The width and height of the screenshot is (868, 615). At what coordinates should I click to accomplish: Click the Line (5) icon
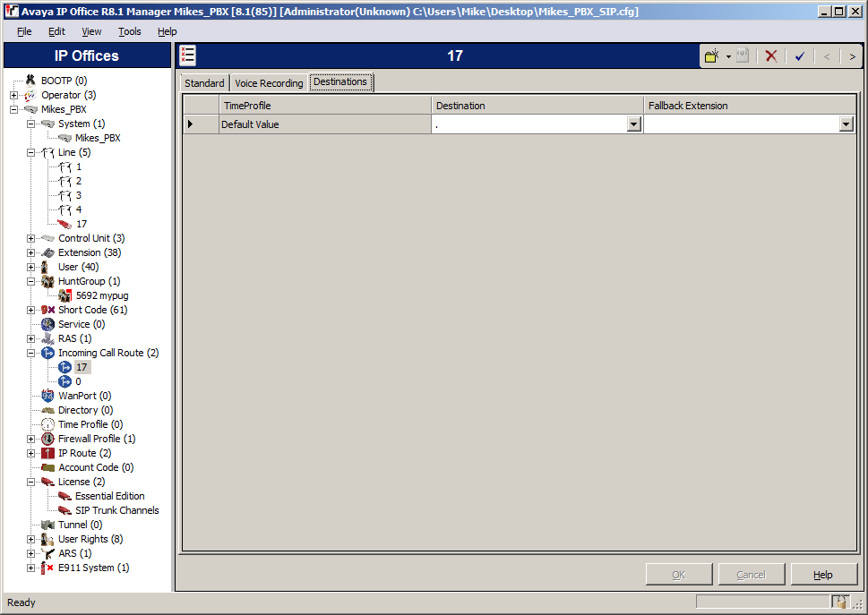tap(48, 153)
